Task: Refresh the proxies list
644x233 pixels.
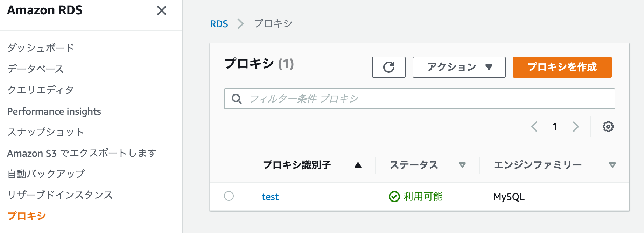Action: (388, 67)
